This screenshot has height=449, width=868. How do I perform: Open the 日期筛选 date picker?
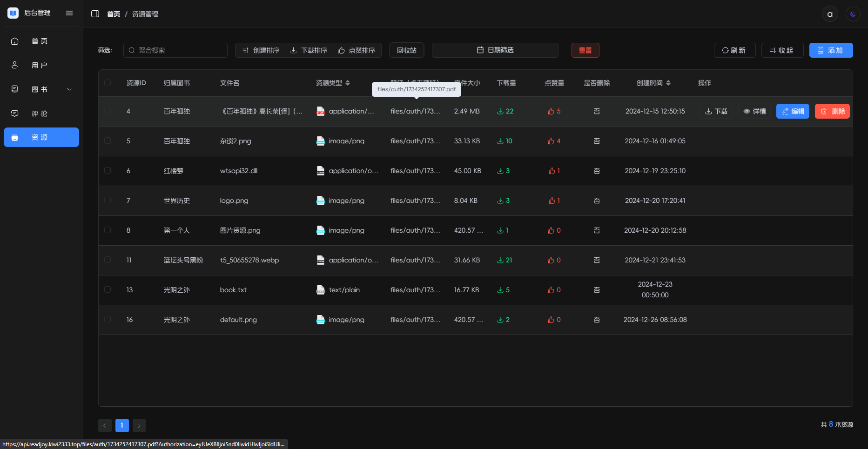[x=495, y=50]
